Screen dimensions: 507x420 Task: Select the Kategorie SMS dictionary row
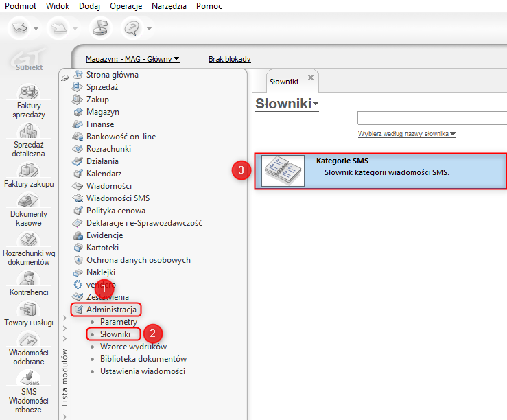(x=380, y=171)
